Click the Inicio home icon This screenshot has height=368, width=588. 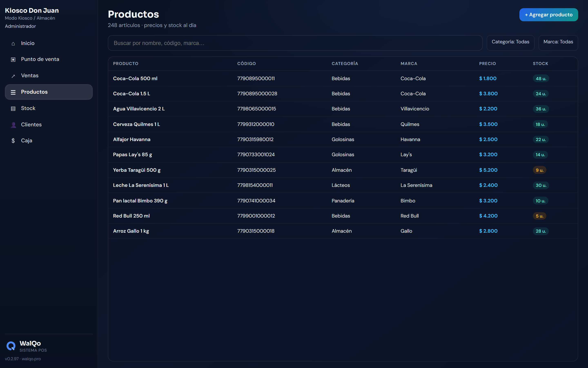point(13,44)
